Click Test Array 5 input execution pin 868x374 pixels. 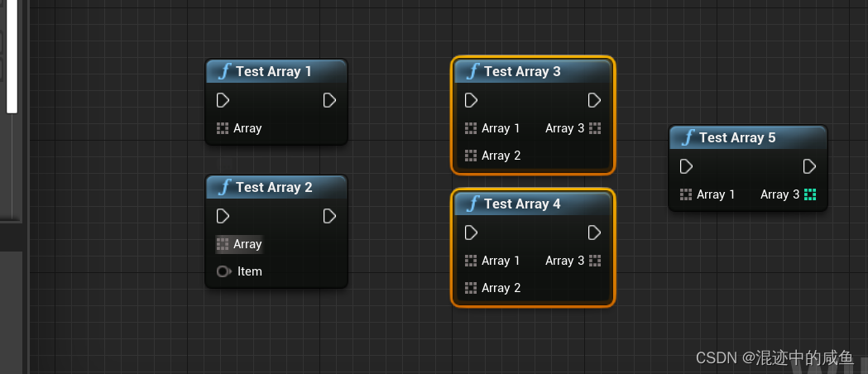687,166
